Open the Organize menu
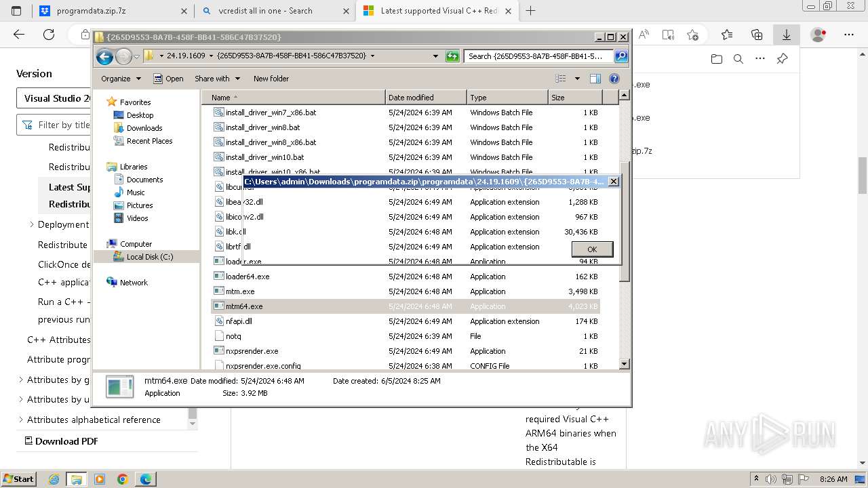Image resolution: width=868 pixels, height=488 pixels. [x=121, y=79]
